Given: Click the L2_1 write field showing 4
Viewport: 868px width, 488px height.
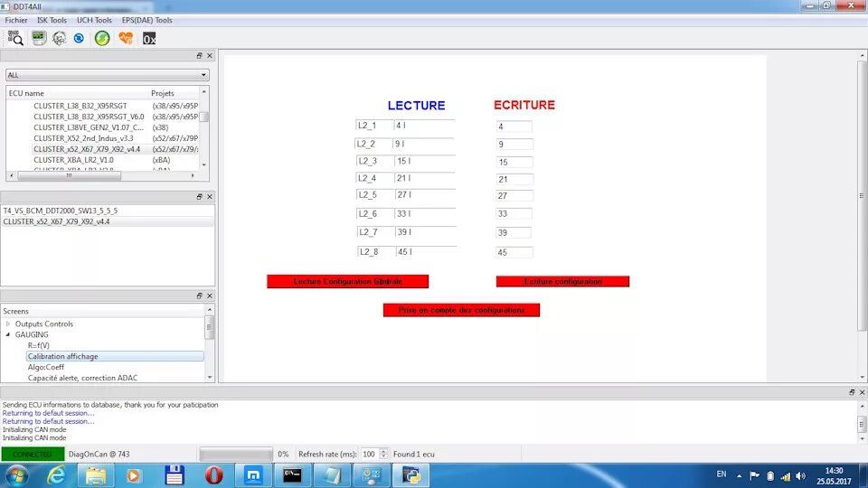Looking at the screenshot, I should 514,127.
